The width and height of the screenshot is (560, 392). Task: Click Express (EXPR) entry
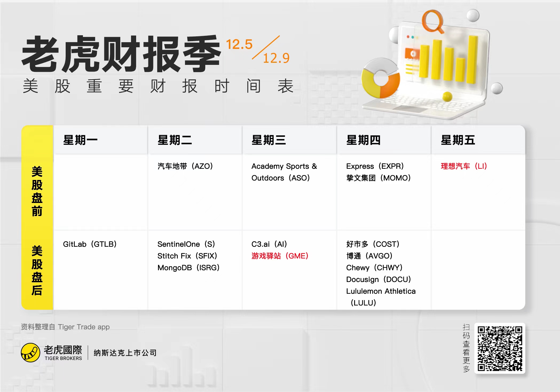375,166
